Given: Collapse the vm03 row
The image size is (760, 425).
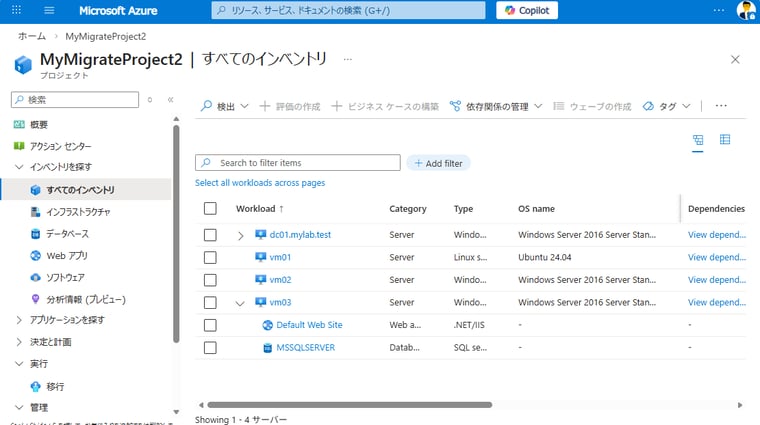Looking at the screenshot, I should [240, 303].
